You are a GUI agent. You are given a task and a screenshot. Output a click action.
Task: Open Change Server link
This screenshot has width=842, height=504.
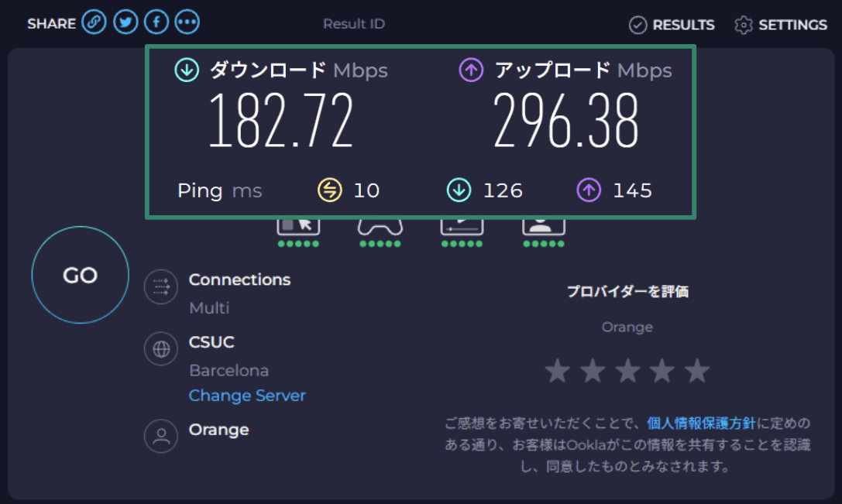coord(247,396)
